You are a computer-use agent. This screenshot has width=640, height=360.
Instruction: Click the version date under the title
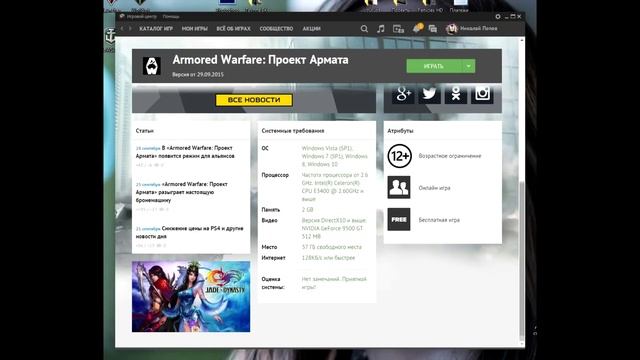click(198, 75)
